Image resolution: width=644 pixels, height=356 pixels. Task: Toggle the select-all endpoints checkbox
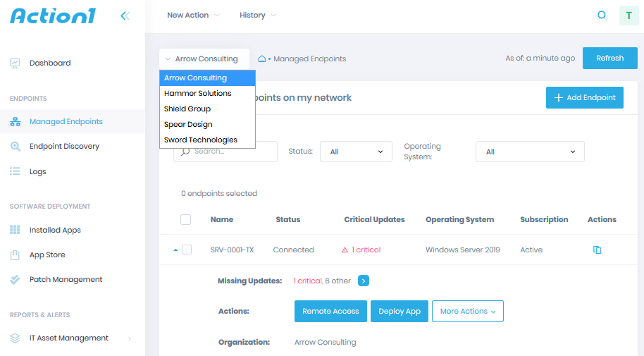[185, 219]
